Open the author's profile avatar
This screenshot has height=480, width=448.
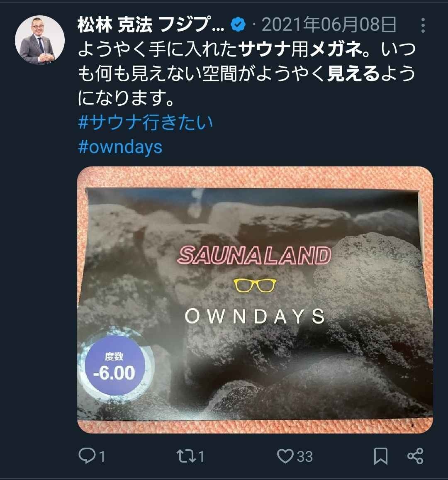click(x=40, y=40)
